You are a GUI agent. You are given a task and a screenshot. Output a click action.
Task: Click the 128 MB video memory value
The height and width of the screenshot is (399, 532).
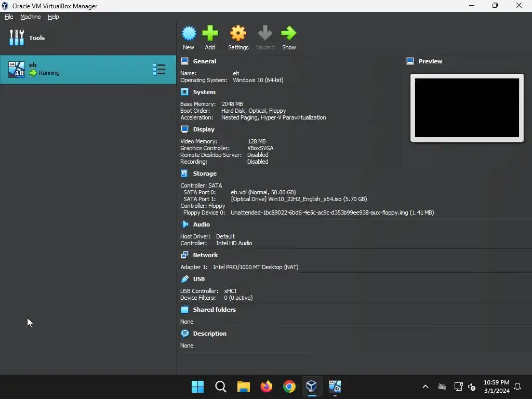pos(257,141)
